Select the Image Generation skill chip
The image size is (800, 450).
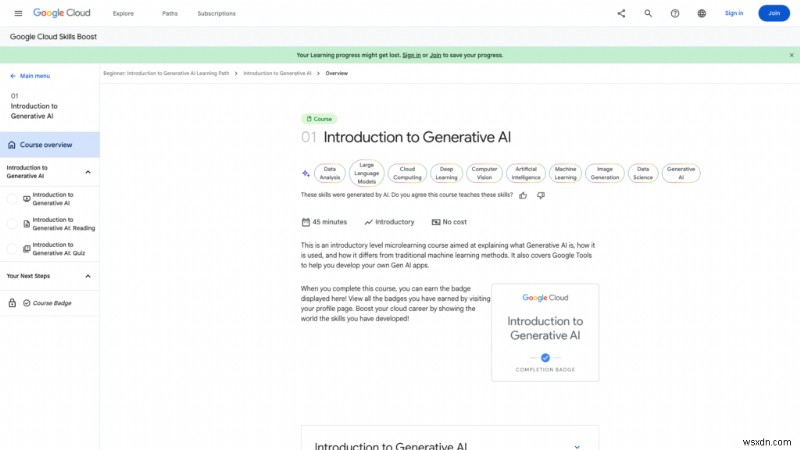pos(605,173)
